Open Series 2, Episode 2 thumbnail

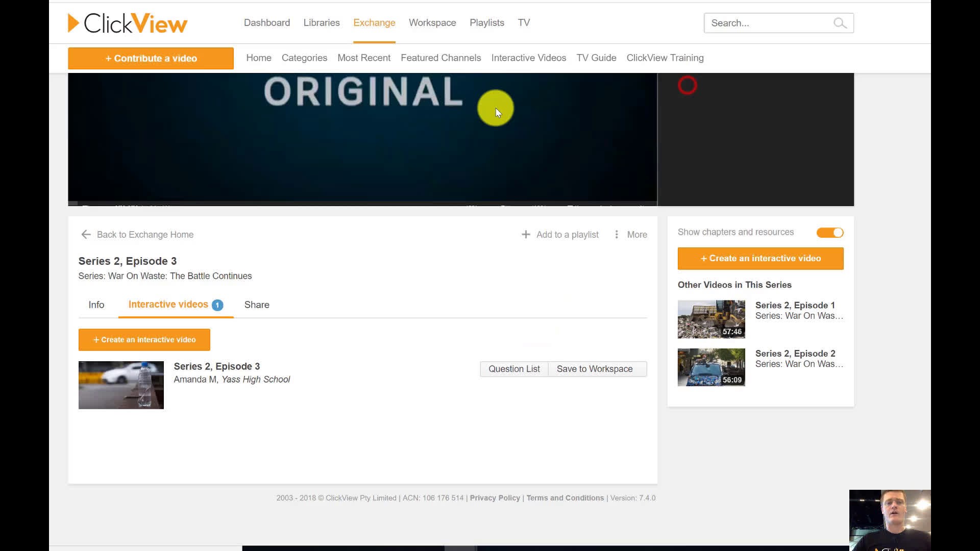tap(712, 367)
